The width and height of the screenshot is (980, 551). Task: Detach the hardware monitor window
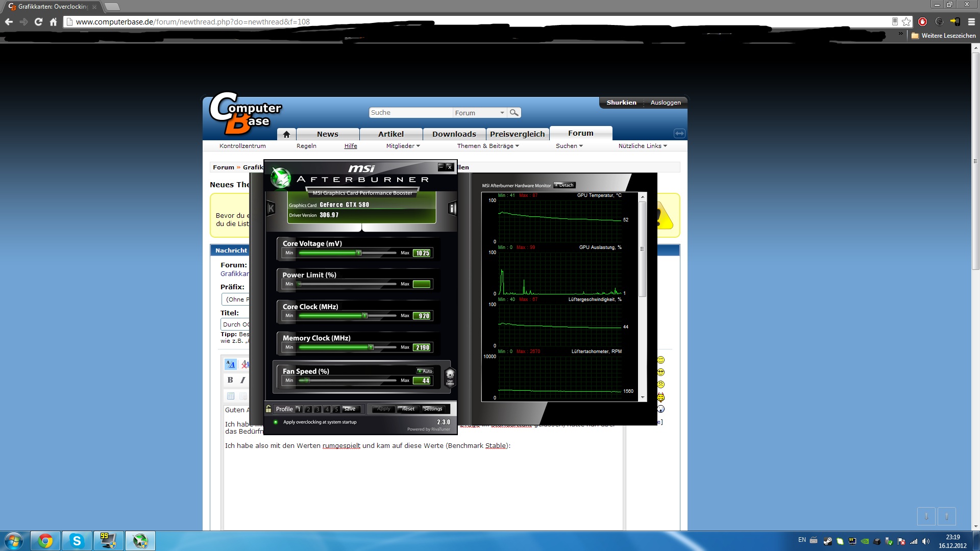(x=565, y=185)
